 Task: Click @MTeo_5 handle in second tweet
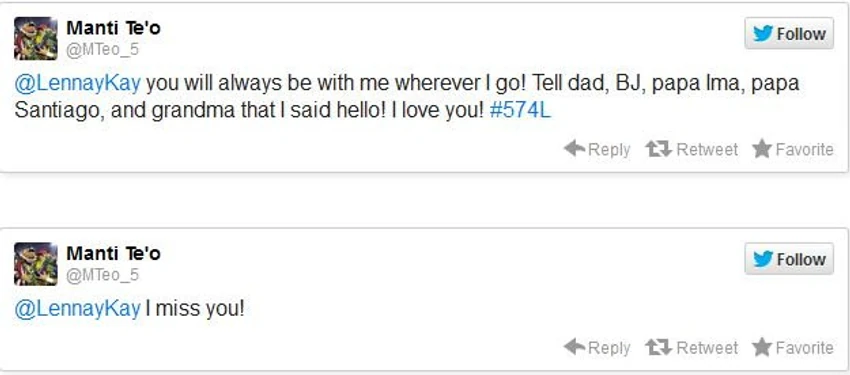pos(102,275)
